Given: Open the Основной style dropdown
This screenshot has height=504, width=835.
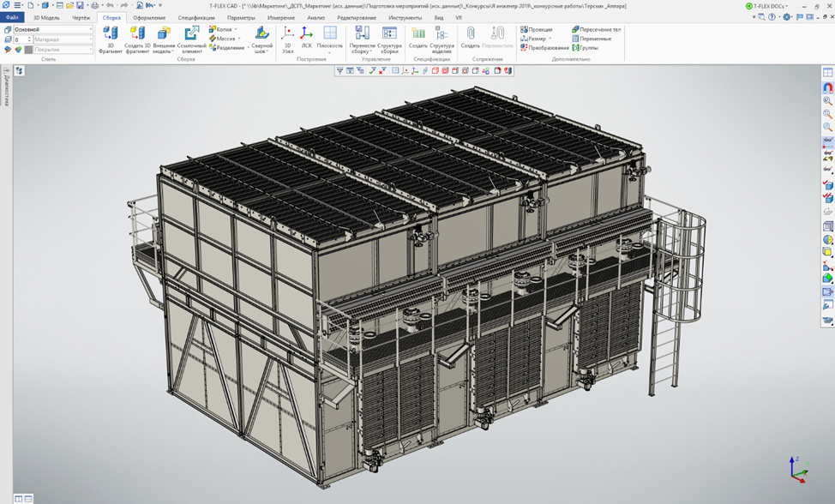Looking at the screenshot, I should [x=91, y=29].
